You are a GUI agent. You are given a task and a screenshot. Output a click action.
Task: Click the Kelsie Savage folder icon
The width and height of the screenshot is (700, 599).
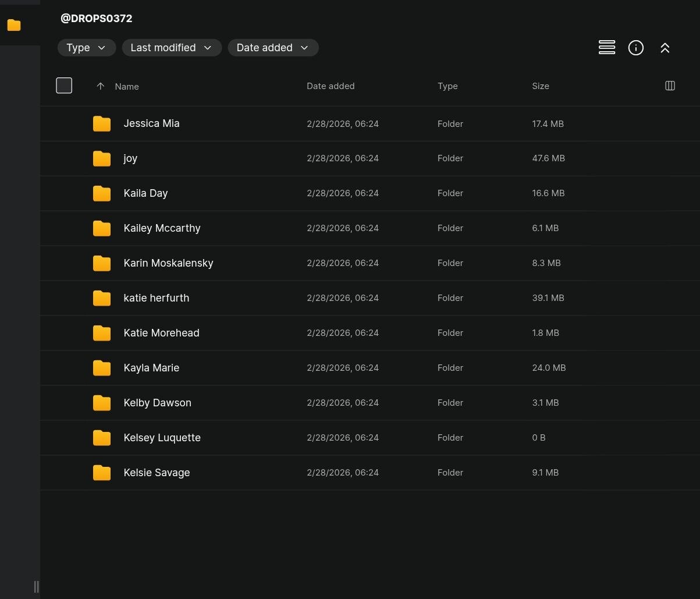pyautogui.click(x=102, y=473)
